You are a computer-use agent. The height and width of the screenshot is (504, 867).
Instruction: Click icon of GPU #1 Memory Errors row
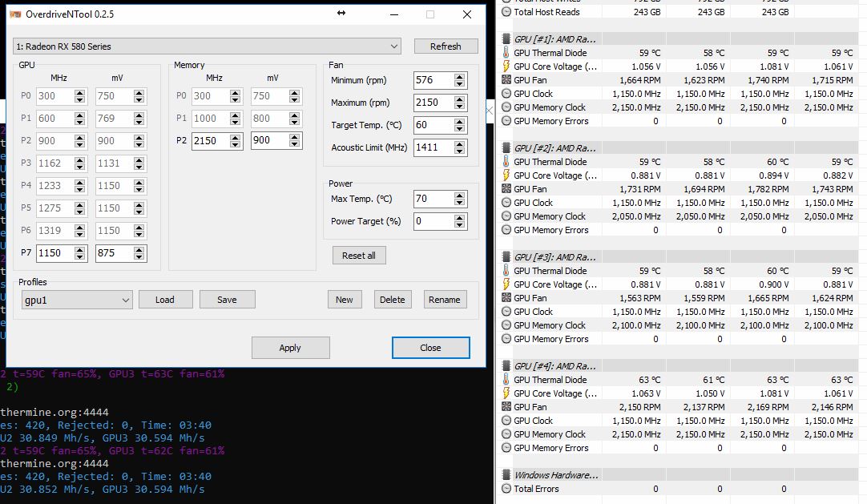point(506,121)
